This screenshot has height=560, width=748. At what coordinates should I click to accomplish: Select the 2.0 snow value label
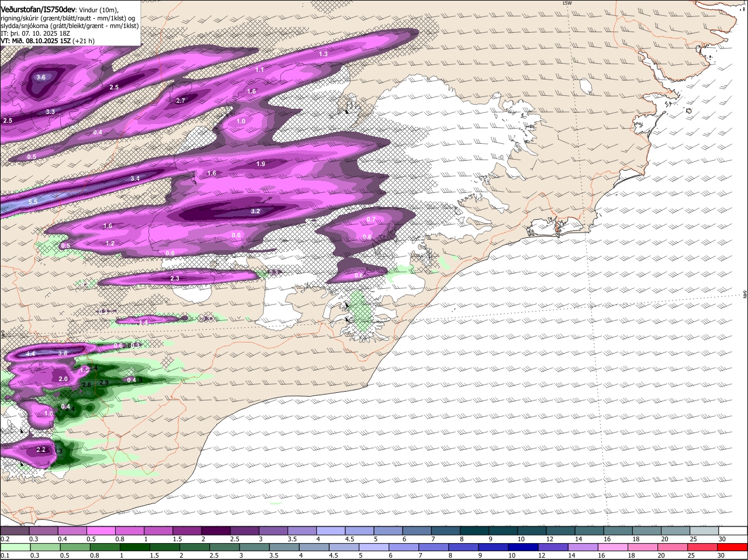tap(64, 379)
